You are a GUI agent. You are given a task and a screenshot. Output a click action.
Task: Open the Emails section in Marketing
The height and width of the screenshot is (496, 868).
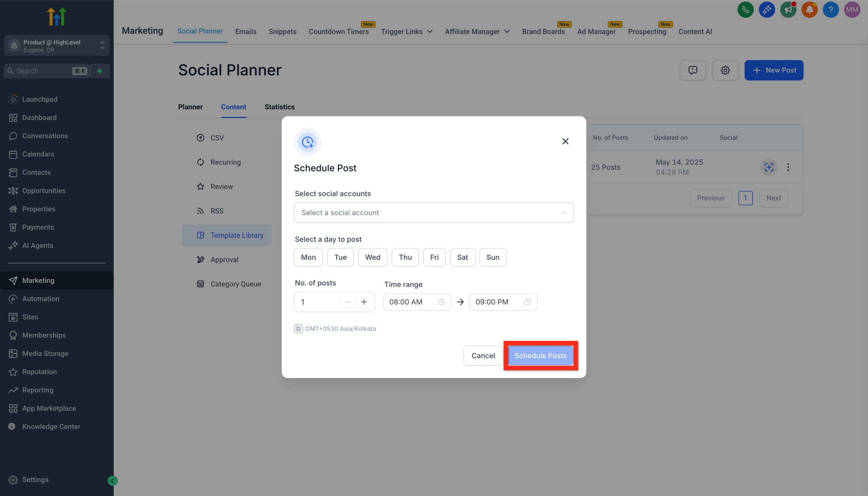245,31
